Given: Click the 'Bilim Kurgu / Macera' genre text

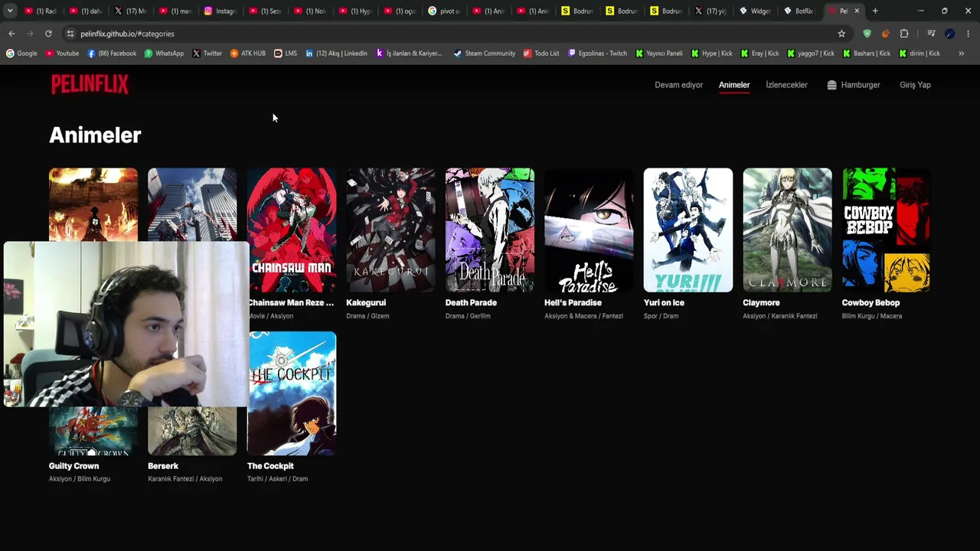Looking at the screenshot, I should tap(872, 316).
